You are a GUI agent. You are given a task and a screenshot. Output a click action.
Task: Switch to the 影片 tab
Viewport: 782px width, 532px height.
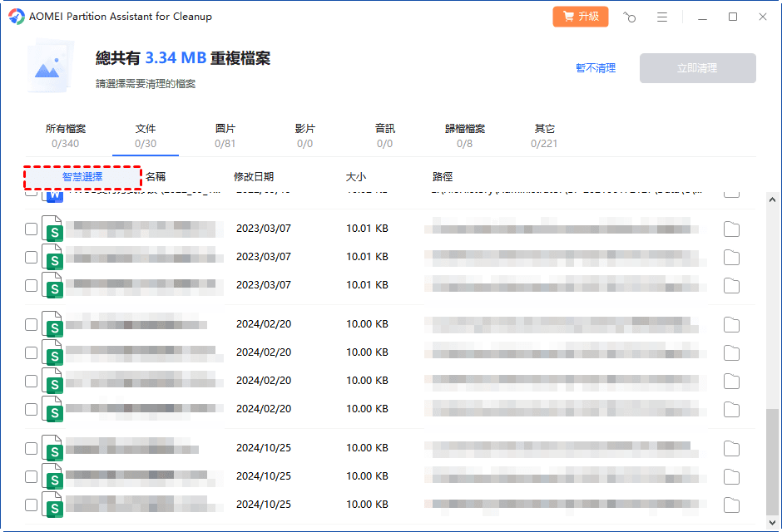(304, 136)
